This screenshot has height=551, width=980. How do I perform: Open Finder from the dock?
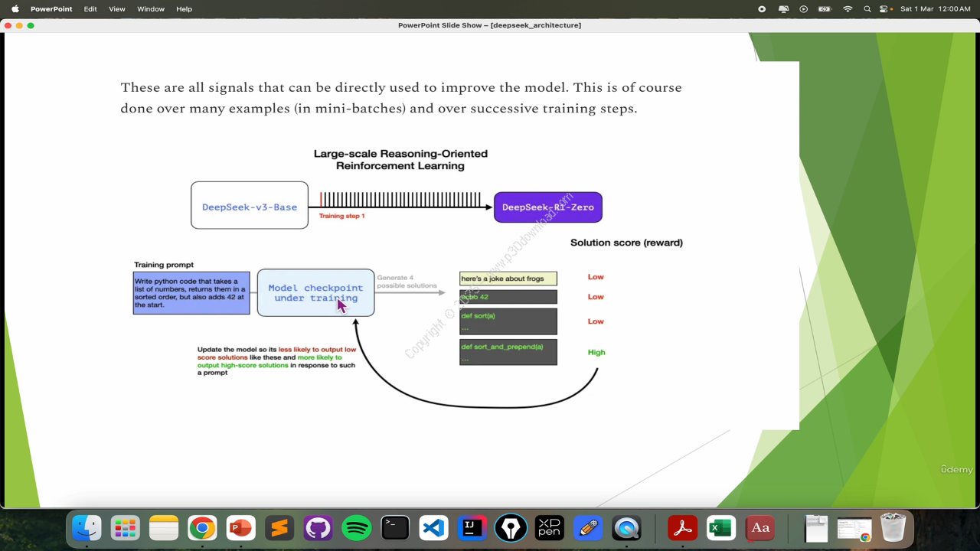[x=87, y=527]
